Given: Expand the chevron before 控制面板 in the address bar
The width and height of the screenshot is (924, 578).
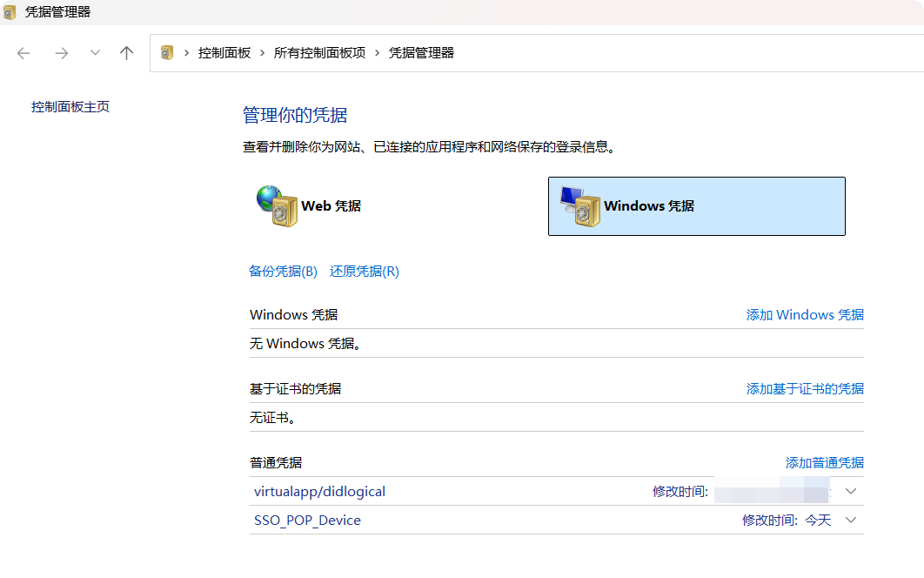Looking at the screenshot, I should click(186, 52).
